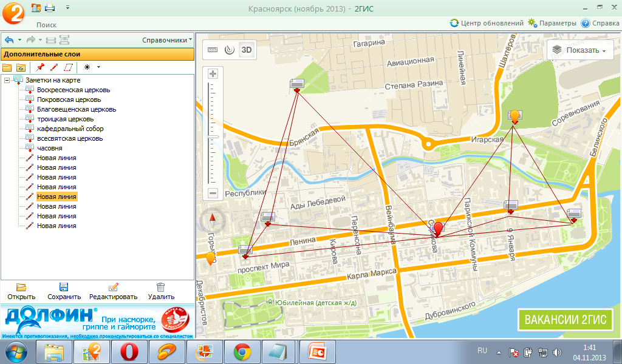Select the red polygon drawing tool

(x=68, y=67)
